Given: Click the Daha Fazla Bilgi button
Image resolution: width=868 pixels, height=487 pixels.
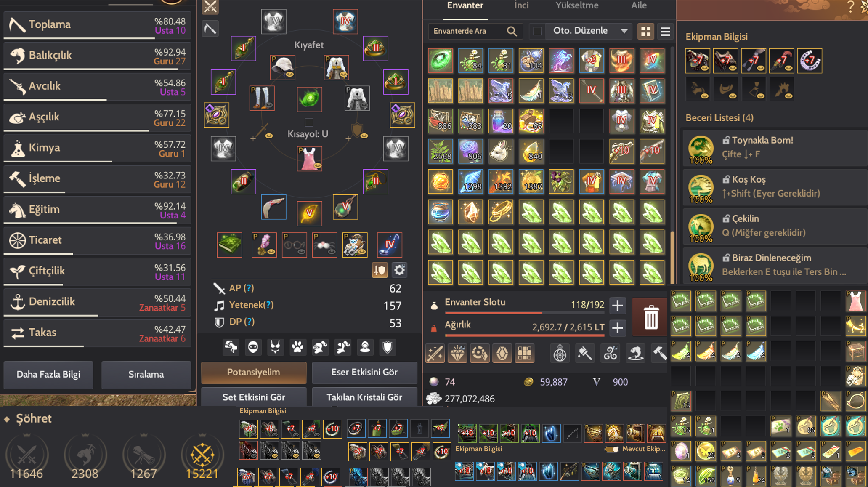Looking at the screenshot, I should pyautogui.click(x=48, y=374).
